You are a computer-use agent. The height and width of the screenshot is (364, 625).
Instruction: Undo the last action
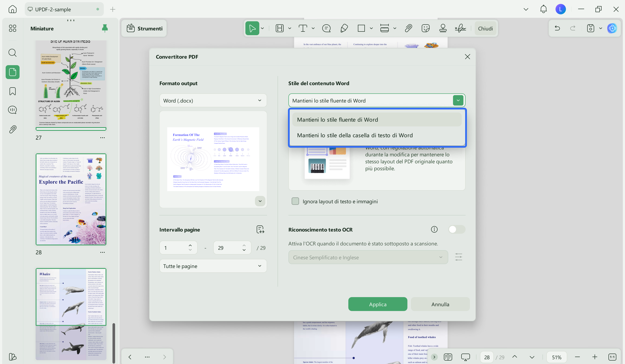pos(557,28)
